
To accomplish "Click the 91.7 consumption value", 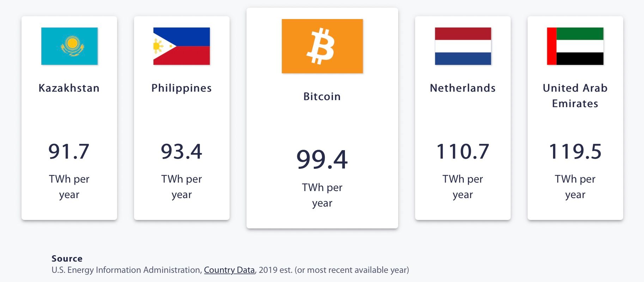I will click(69, 152).
